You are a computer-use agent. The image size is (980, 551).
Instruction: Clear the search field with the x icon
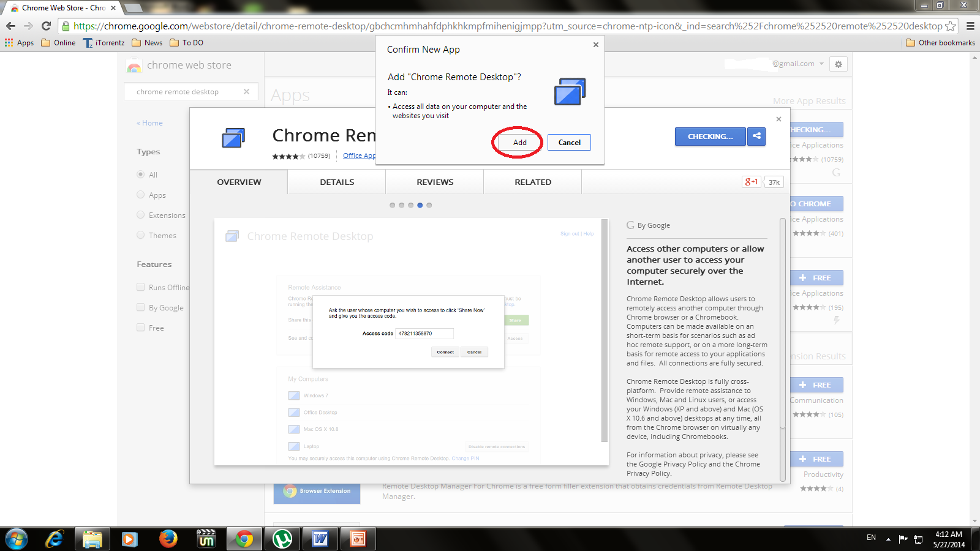click(247, 91)
